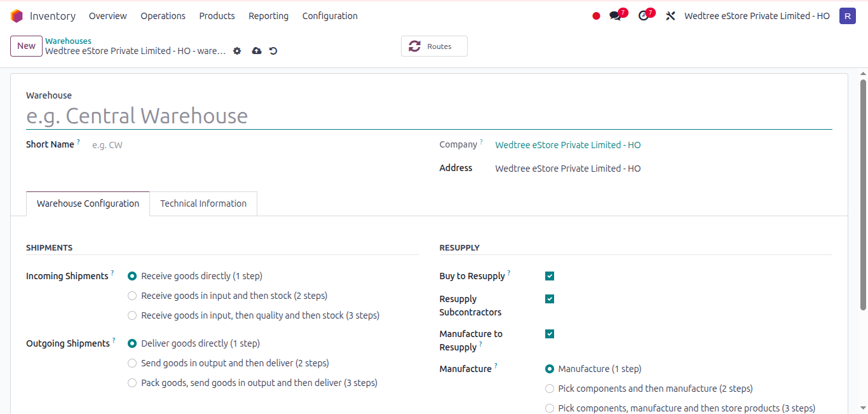868x414 pixels.
Task: Save record with cloud upload icon
Action: click(x=257, y=51)
